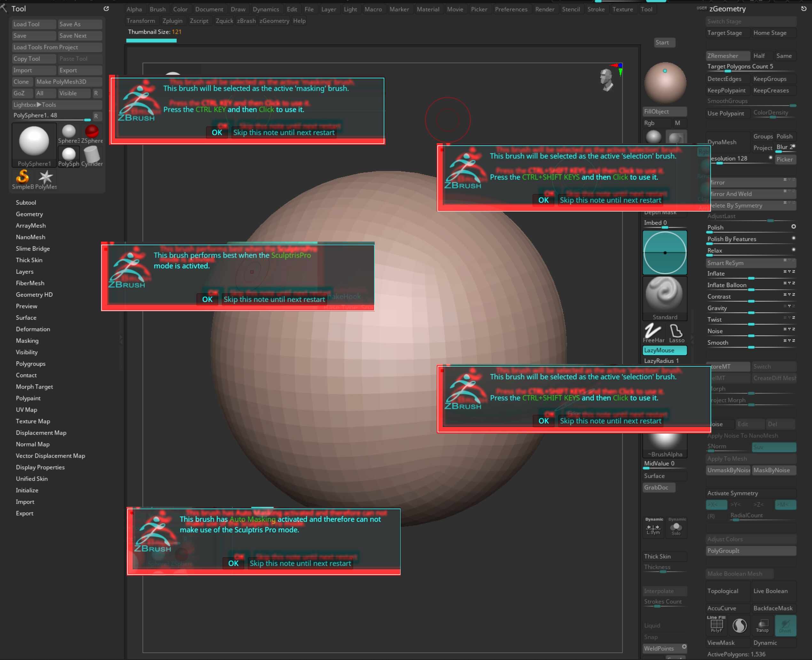Open the Zplugin menu
The image size is (812, 660).
[172, 21]
